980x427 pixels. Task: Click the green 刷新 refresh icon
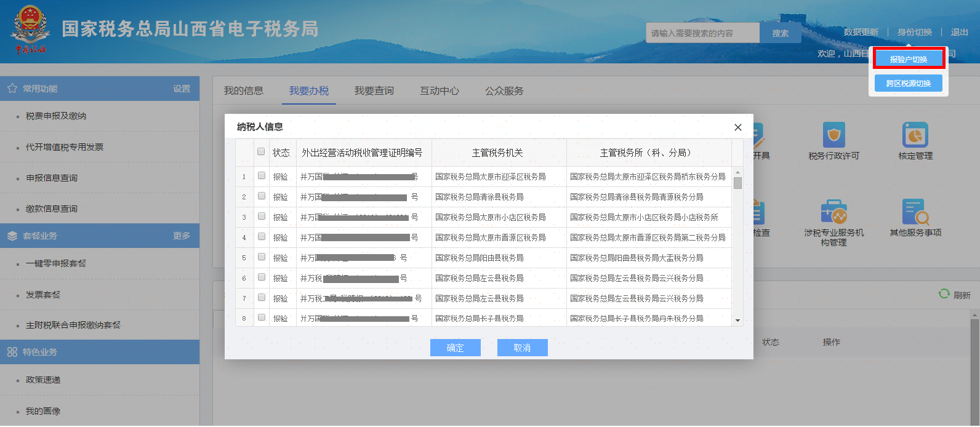pos(944,294)
